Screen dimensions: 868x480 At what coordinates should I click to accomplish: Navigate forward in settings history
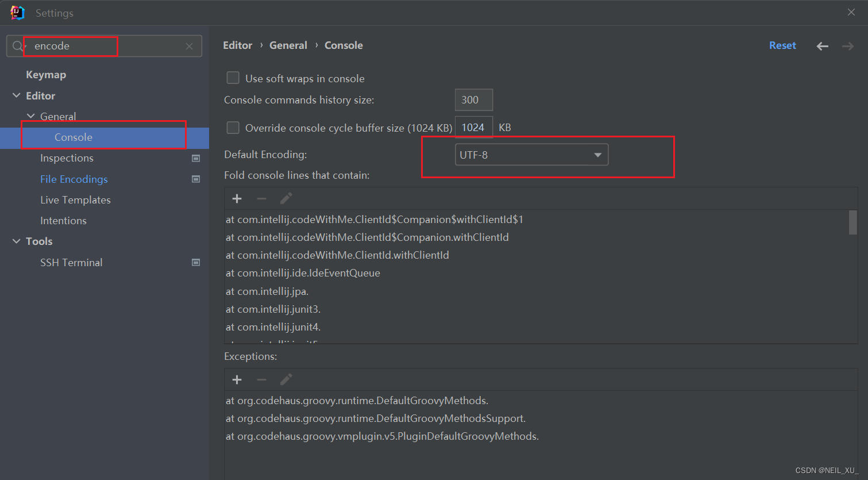click(848, 46)
